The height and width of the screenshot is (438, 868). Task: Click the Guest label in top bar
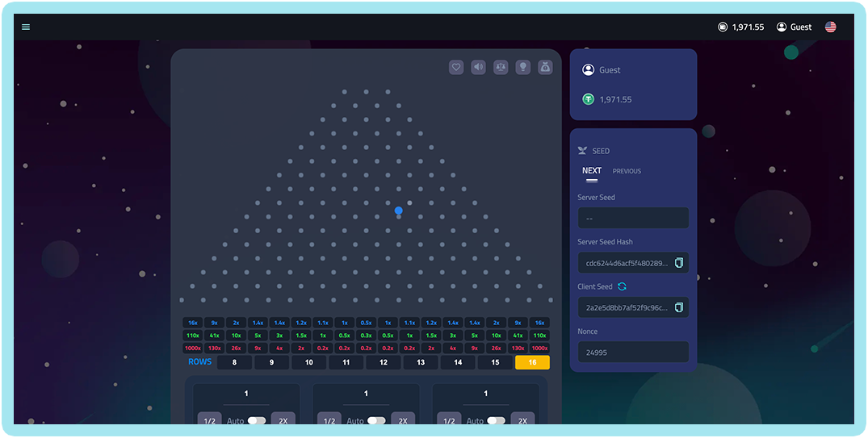point(801,27)
